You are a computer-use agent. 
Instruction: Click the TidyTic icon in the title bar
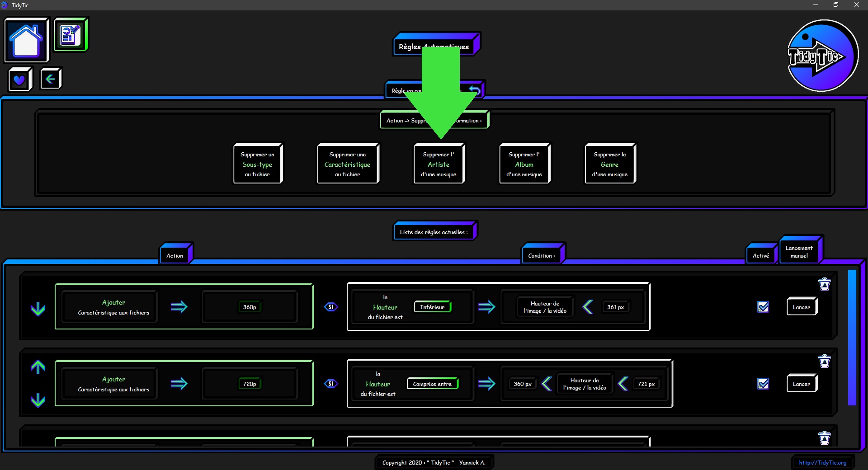[5, 5]
